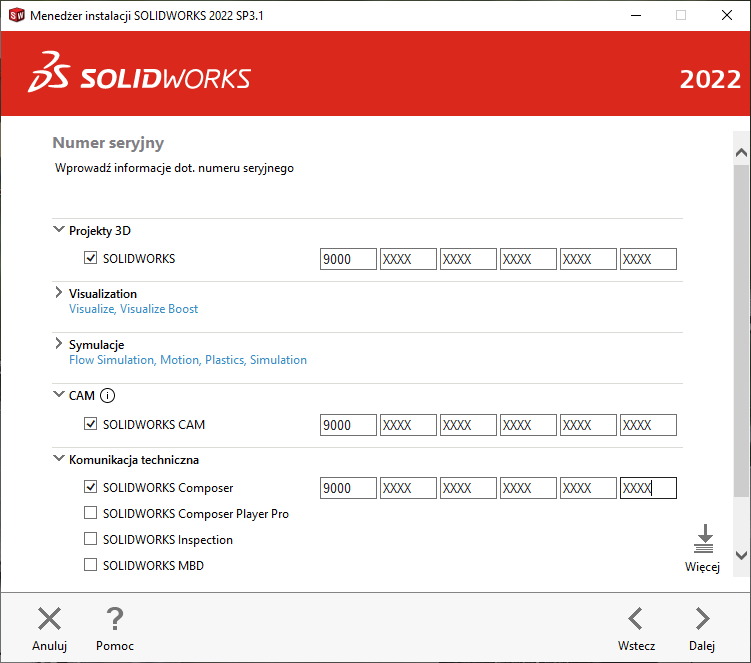This screenshot has height=663, width=751.
Task: Click first SOLIDWORKS Composer serial field
Action: click(348, 488)
